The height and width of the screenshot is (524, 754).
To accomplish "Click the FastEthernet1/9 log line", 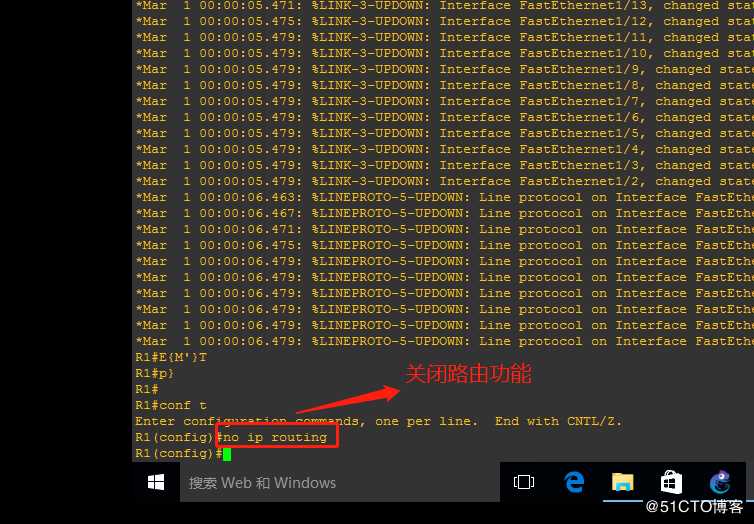I will coord(444,70).
